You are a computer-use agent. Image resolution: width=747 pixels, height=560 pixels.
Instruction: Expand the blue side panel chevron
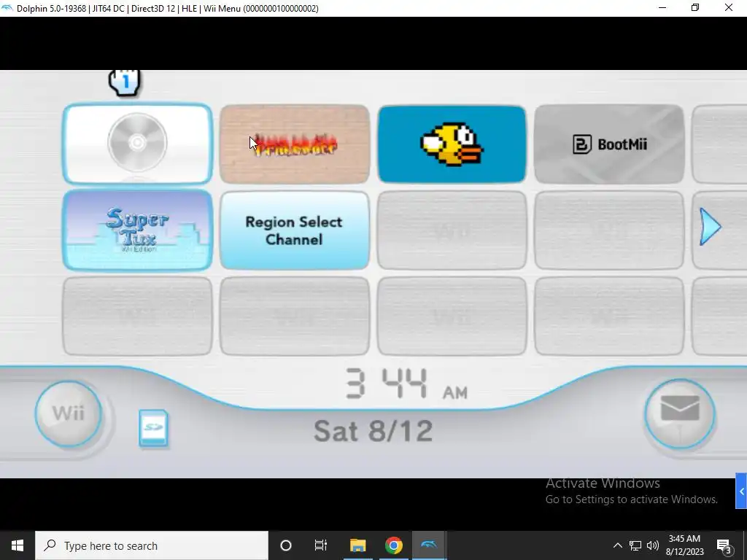point(741,491)
